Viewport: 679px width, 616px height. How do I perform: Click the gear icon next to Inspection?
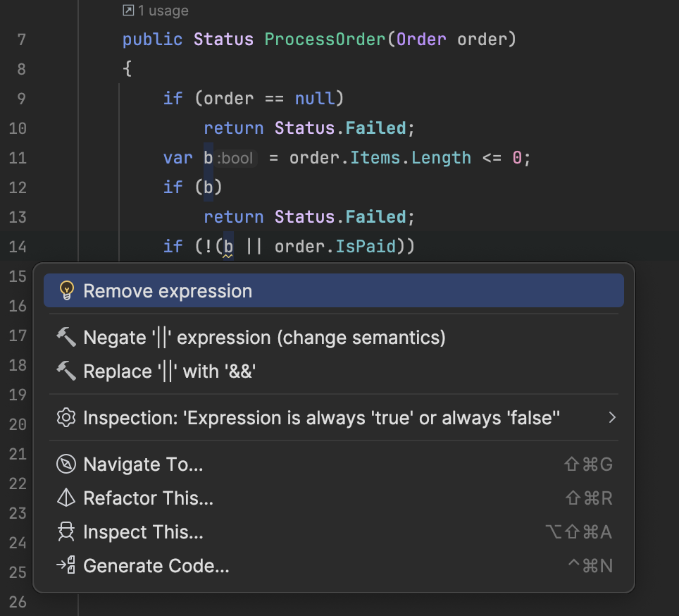tap(66, 417)
